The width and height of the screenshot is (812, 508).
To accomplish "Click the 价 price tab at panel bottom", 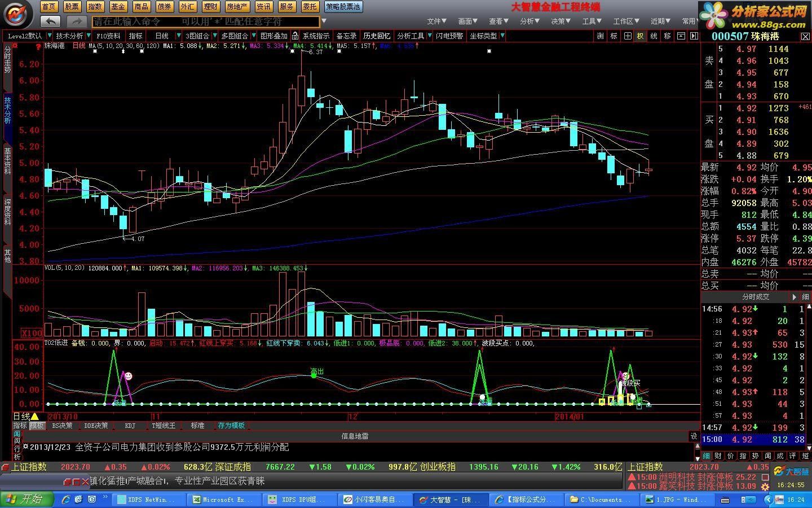I will [x=731, y=456].
